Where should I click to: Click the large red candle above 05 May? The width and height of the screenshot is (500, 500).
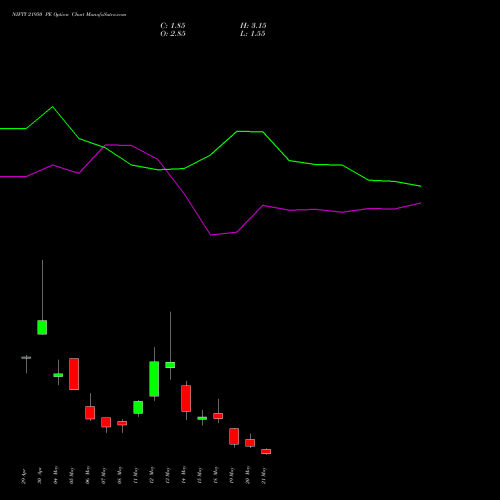click(74, 374)
